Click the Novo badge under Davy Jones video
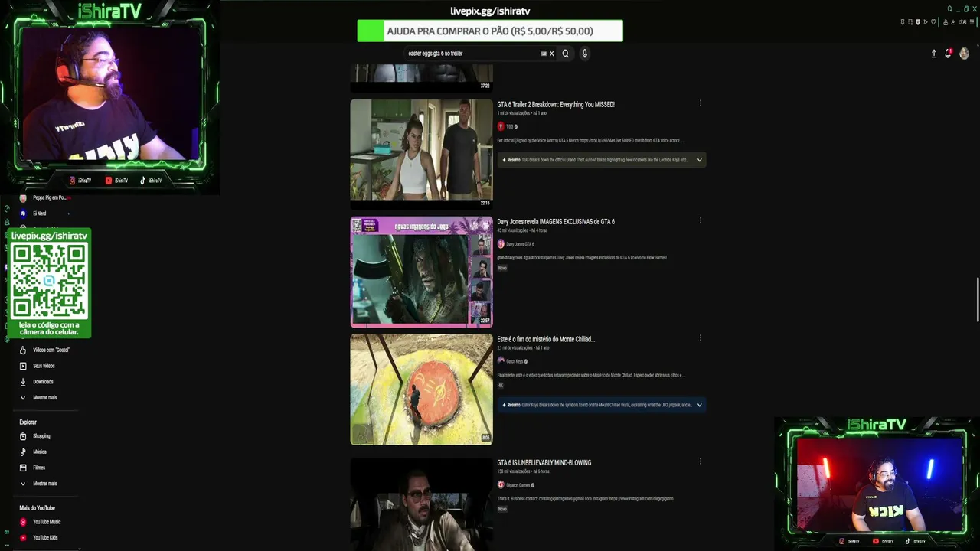 click(502, 268)
